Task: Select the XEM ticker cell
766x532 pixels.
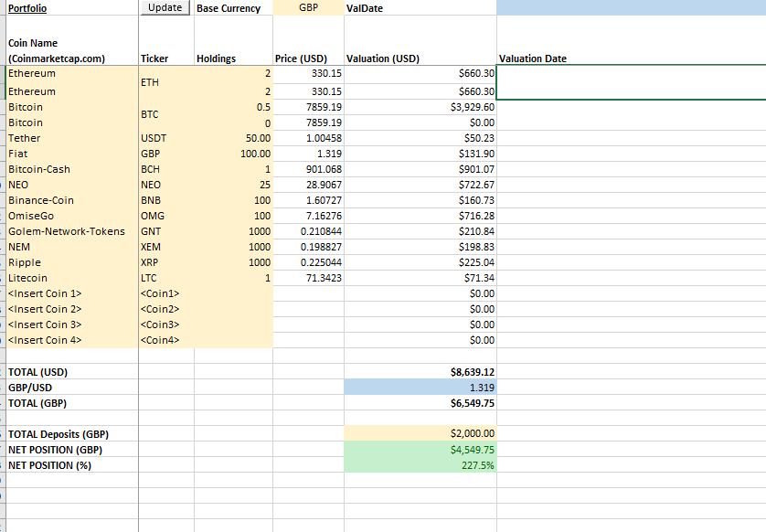Action: pyautogui.click(x=166, y=247)
